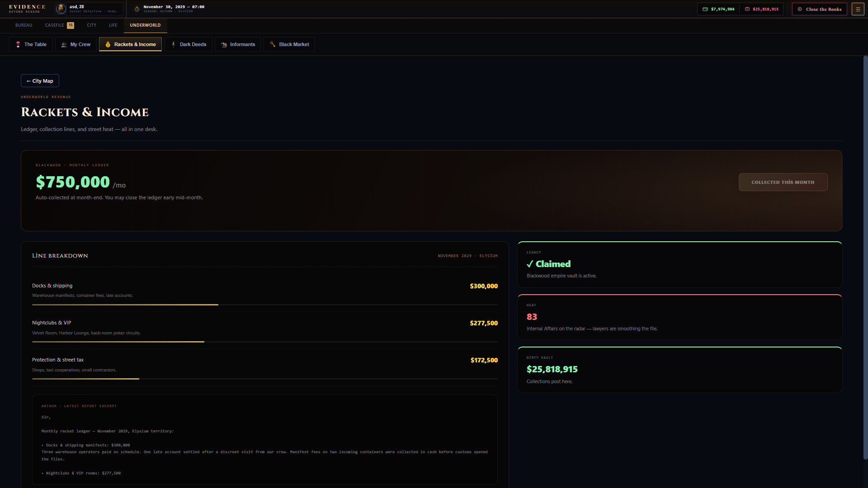Click the wine glass icon on The Table
The width and height of the screenshot is (868, 488).
click(18, 44)
